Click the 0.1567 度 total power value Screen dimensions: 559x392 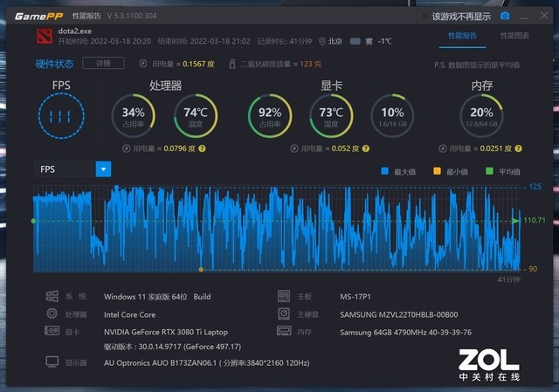(x=198, y=64)
